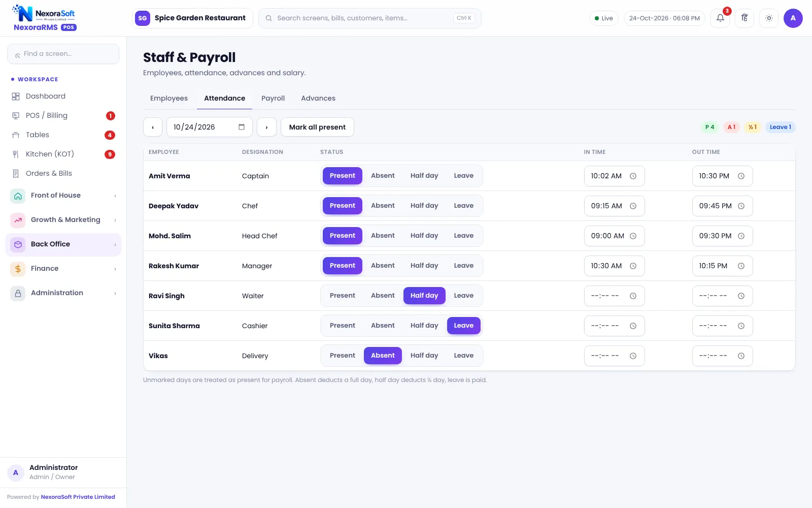This screenshot has height=508, width=812.
Task: Click the global search field
Action: (x=369, y=18)
